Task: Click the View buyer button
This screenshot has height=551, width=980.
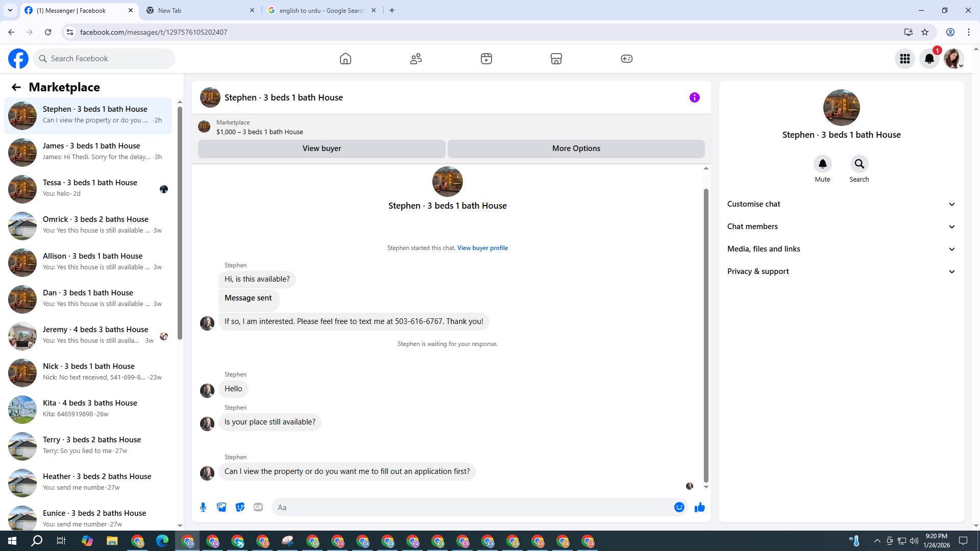Action: pyautogui.click(x=322, y=148)
